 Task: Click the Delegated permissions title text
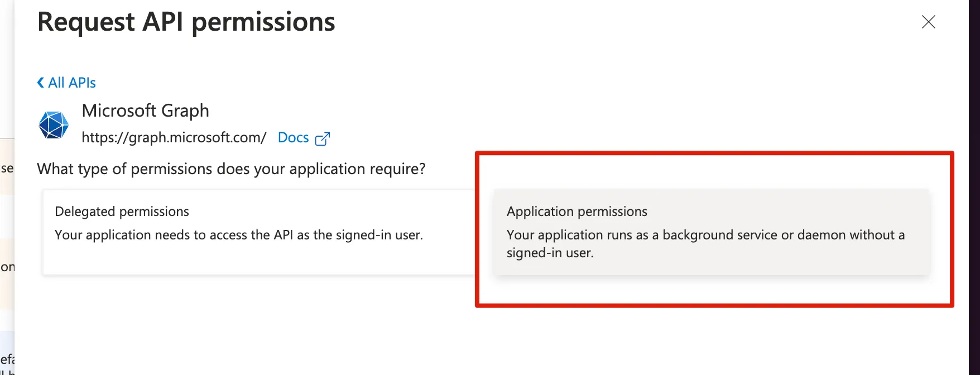[122, 211]
